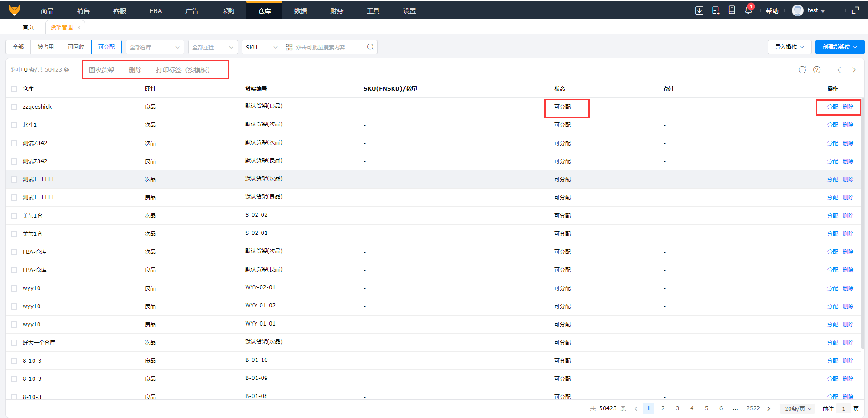Jump to last page 2522
This screenshot has width=868, height=418.
[x=753, y=408]
